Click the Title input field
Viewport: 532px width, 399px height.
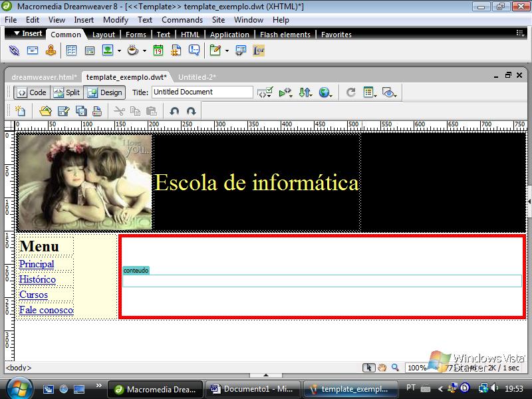pos(202,92)
